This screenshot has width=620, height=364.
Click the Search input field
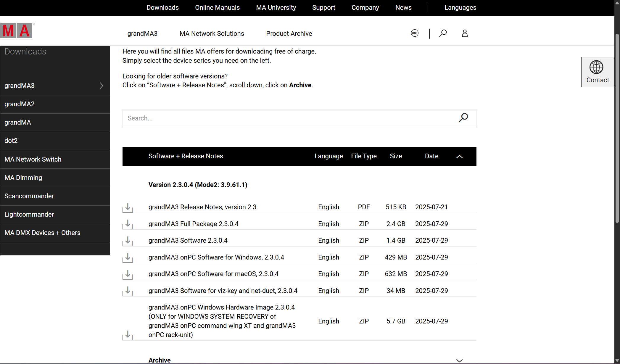(x=290, y=118)
